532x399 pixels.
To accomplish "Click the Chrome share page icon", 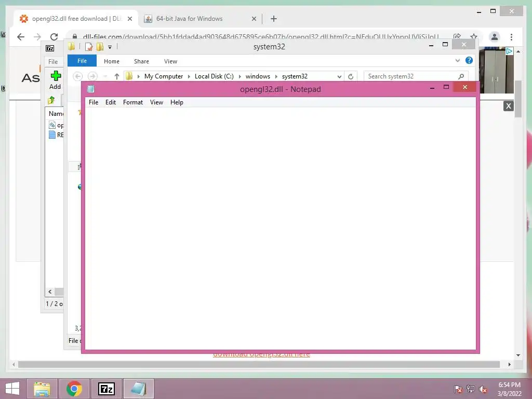I will pyautogui.click(x=457, y=37).
